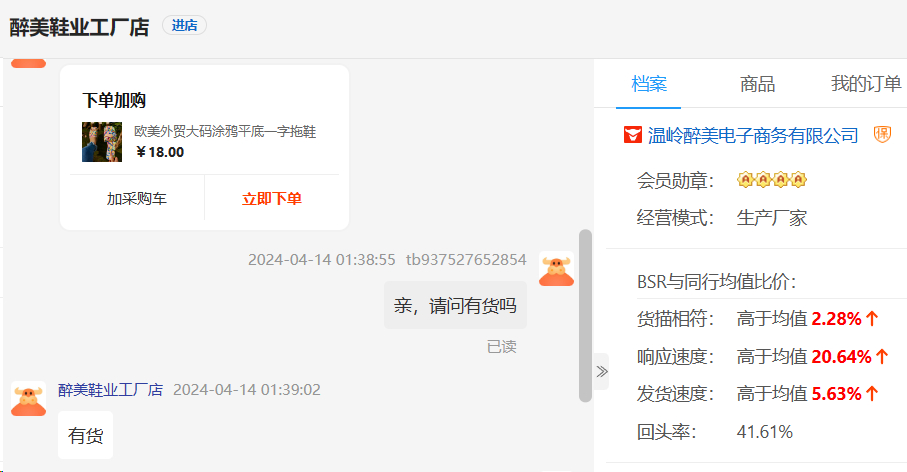Open product title 欧美外贸大码涂鸦平底一字拖鞋

(225, 132)
